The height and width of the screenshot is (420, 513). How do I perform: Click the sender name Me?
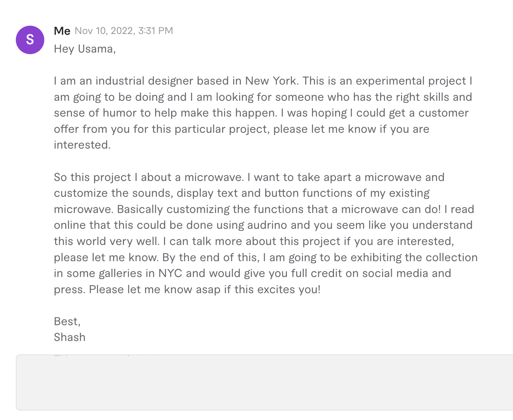point(62,31)
